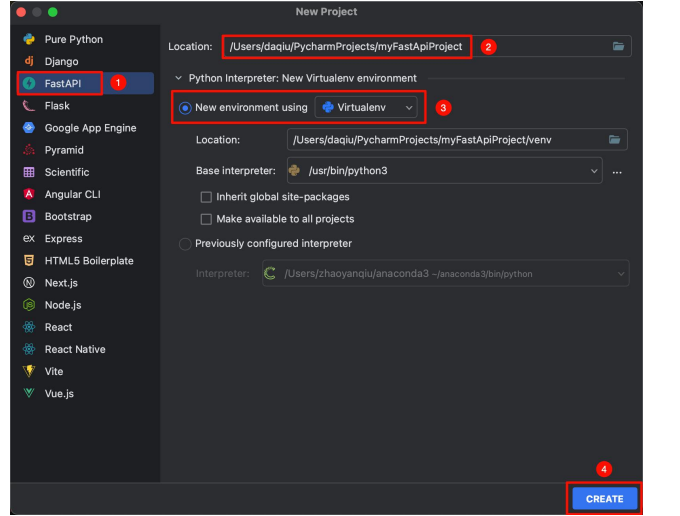Image resolution: width=680 pixels, height=516 pixels.
Task: Collapse the Python Interpreter section chevron
Action: point(178,78)
